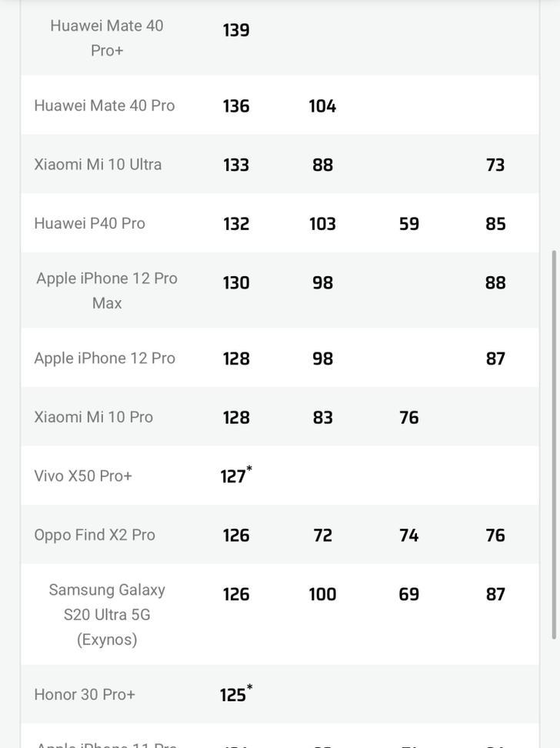Select Samsung Galaxy S20 Ultra 5G (Exynos)
560x748 pixels.
point(107,614)
